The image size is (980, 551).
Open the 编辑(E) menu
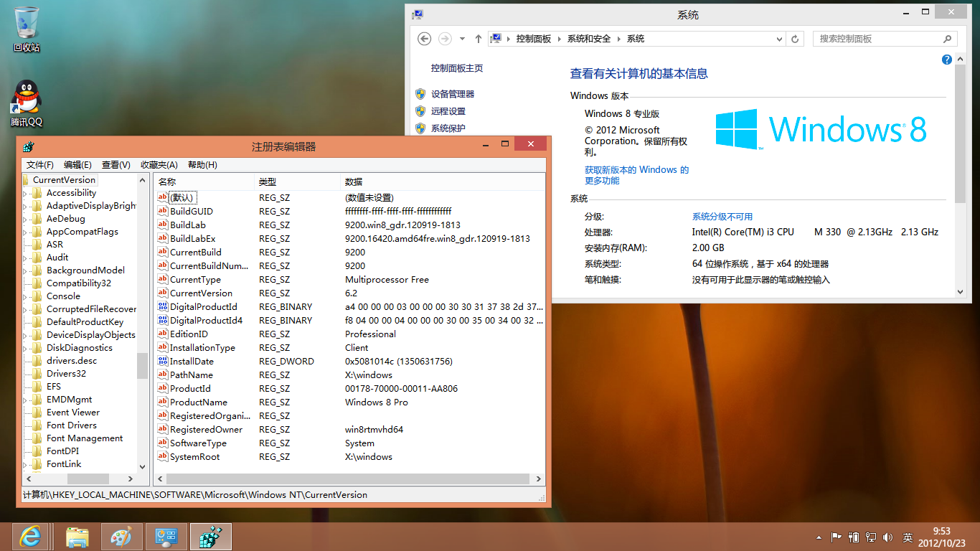pyautogui.click(x=77, y=165)
